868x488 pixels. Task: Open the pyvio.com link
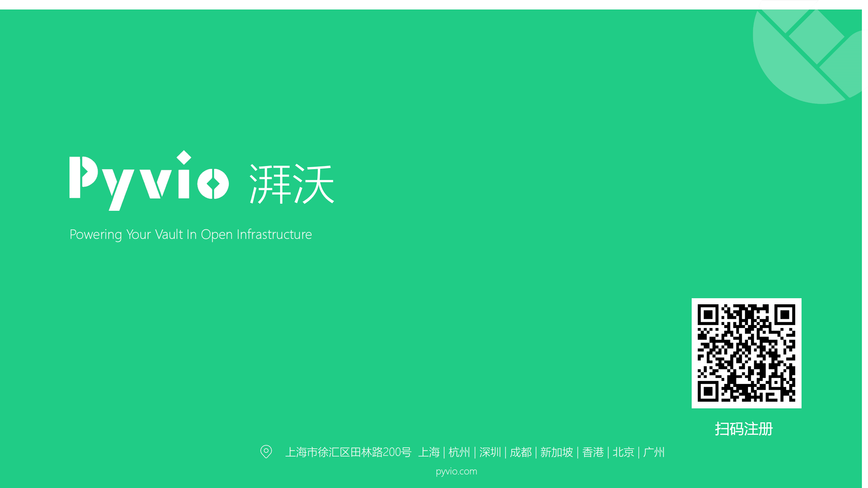(456, 471)
